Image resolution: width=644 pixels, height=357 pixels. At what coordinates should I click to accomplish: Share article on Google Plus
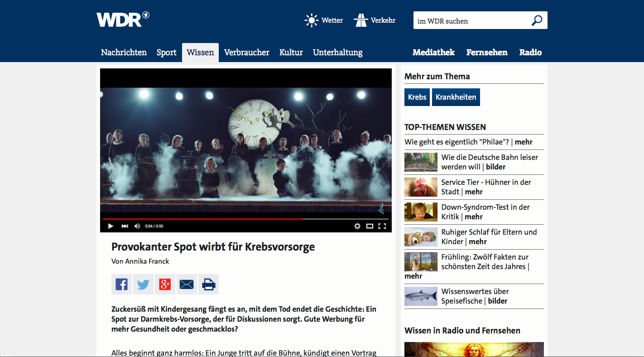pyautogui.click(x=165, y=285)
